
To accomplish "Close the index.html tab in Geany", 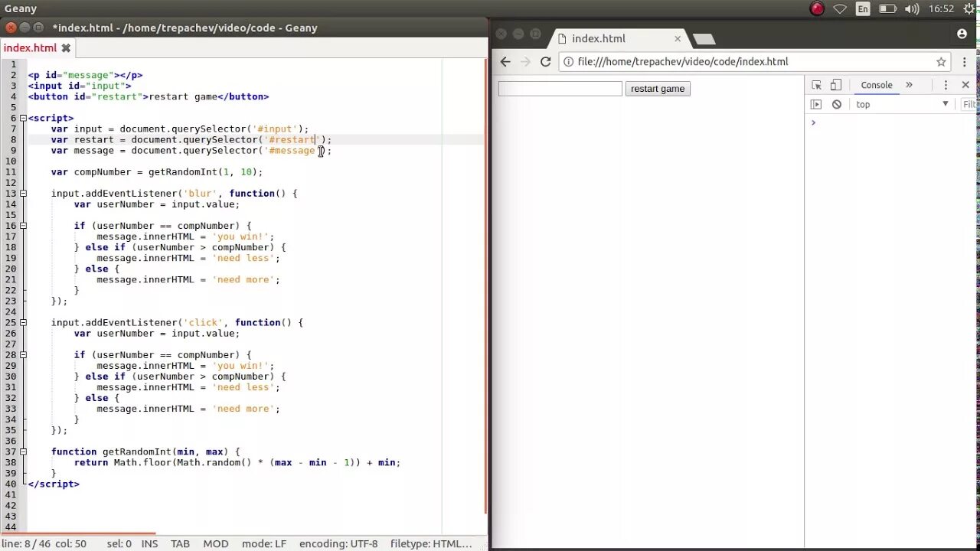I will click(66, 47).
